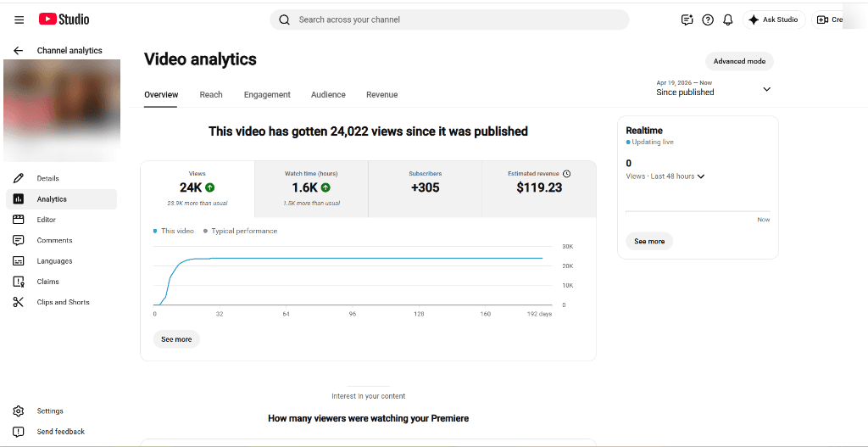This screenshot has height=447, width=868.
Task: Select the Watch time (hours) metric card
Action: click(312, 189)
